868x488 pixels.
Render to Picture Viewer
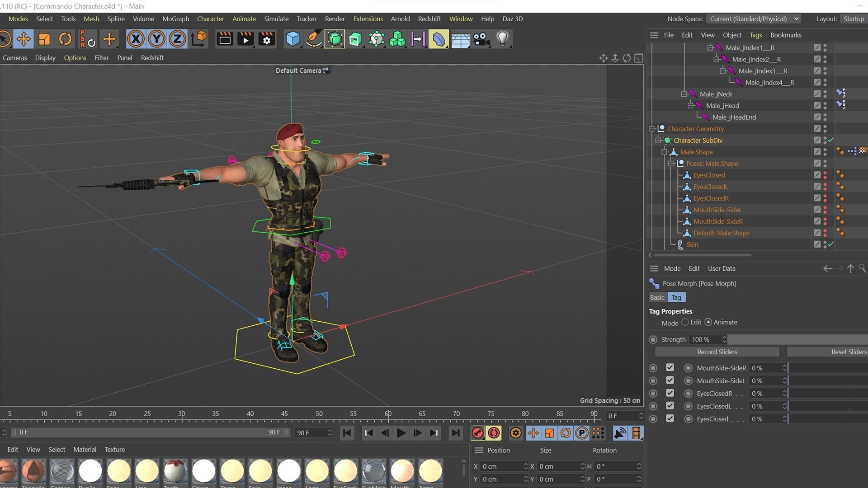pos(245,39)
